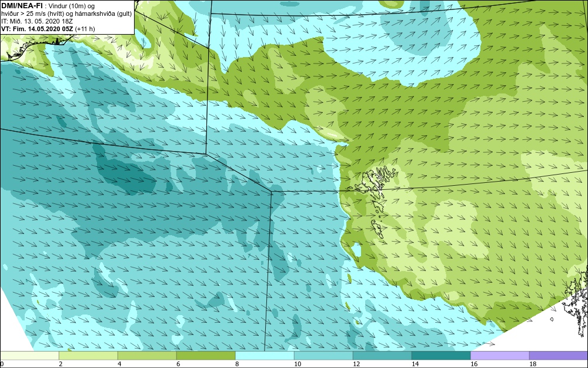Select the 'IT: Mið. 13. 05. 2020 18Z' line
The image size is (588, 368).
point(36,21)
